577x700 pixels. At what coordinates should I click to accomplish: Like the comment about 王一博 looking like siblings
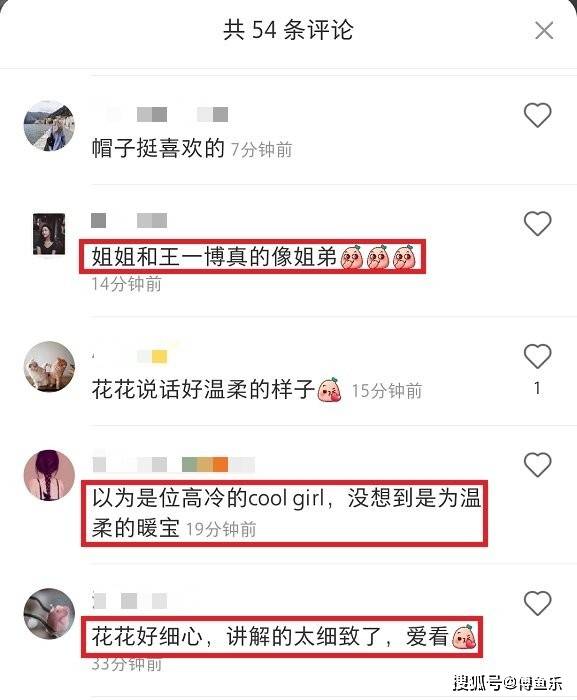pos(537,223)
